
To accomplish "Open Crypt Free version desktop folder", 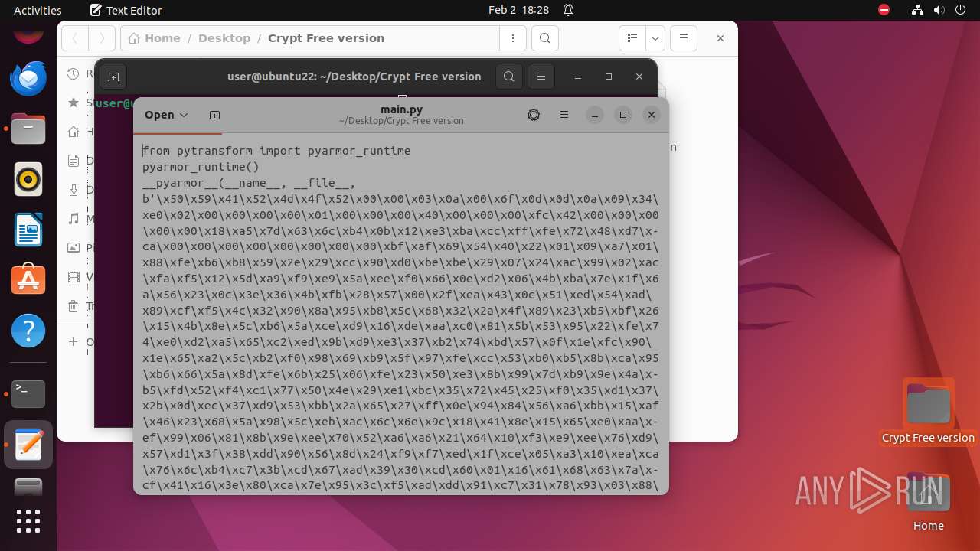I will [x=928, y=412].
